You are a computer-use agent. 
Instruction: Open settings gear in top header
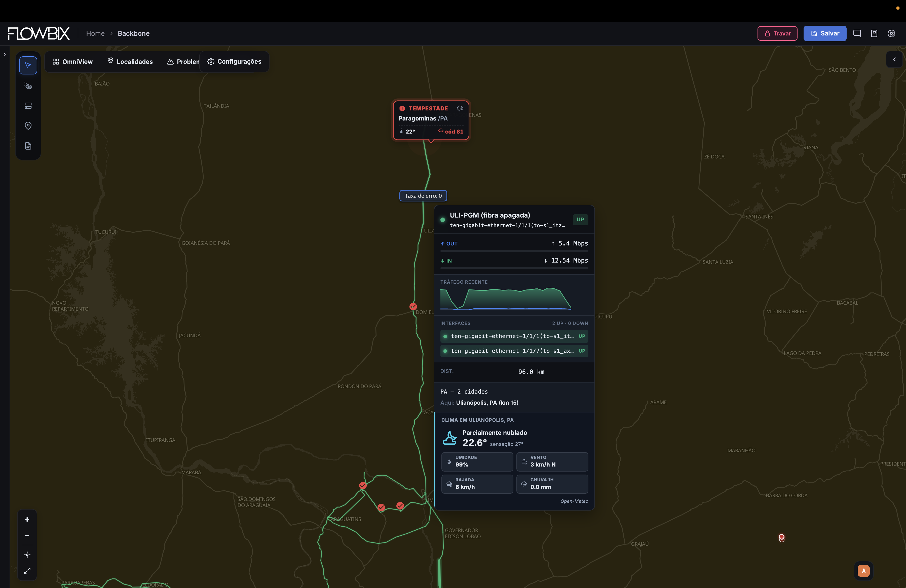[x=891, y=33]
